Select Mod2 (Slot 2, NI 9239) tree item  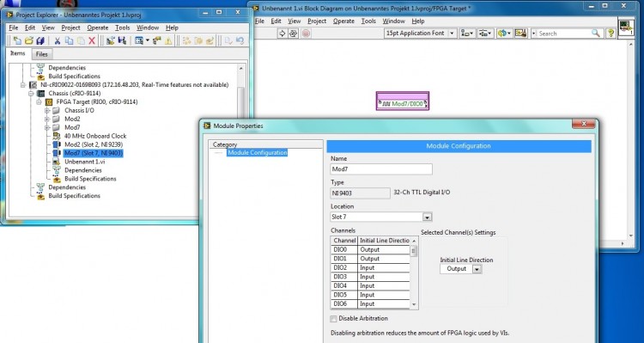coord(94,144)
